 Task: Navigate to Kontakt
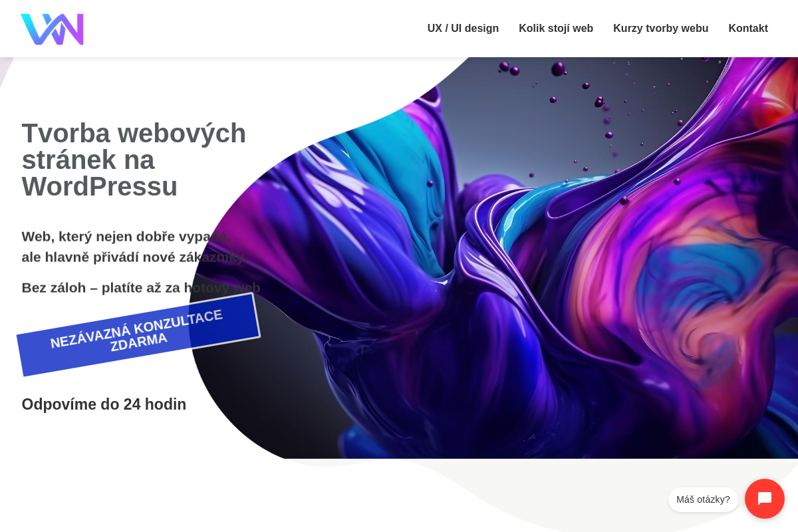coord(748,29)
